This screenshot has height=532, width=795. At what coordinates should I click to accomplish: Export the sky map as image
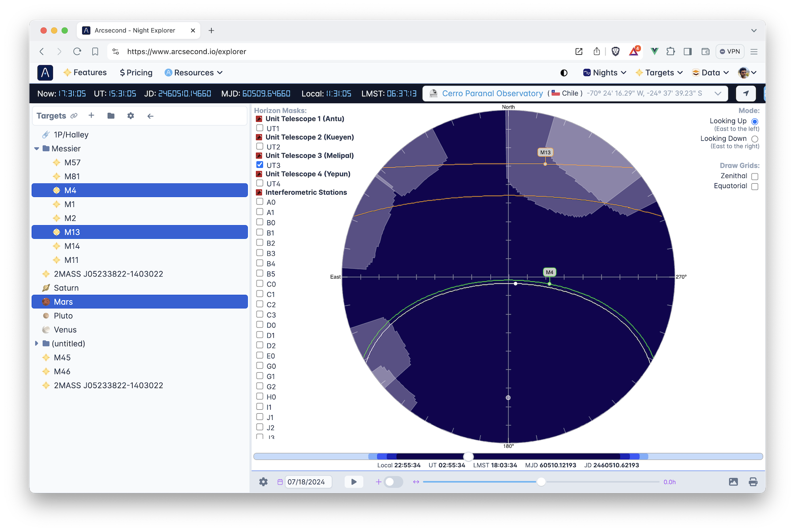733,482
